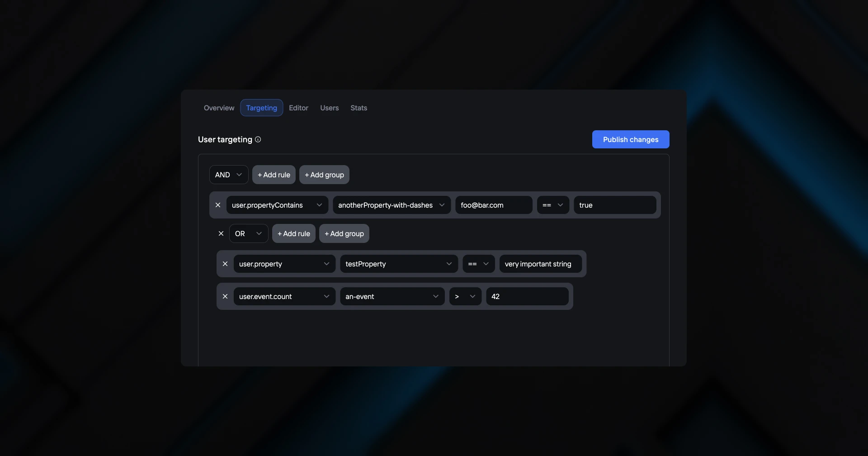Remove the user.propertyContains rule with X
This screenshot has width=868, height=456.
pyautogui.click(x=218, y=205)
